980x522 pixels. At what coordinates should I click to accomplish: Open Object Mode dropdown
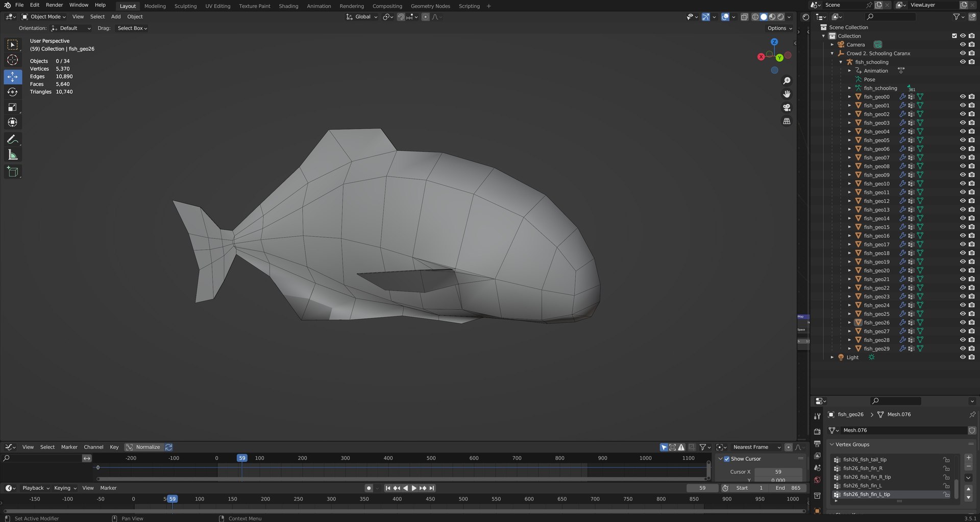[44, 17]
